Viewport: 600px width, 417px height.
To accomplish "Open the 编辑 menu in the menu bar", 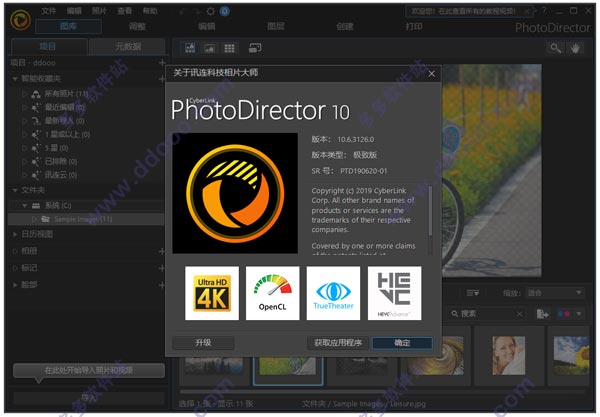I will 74,11.
